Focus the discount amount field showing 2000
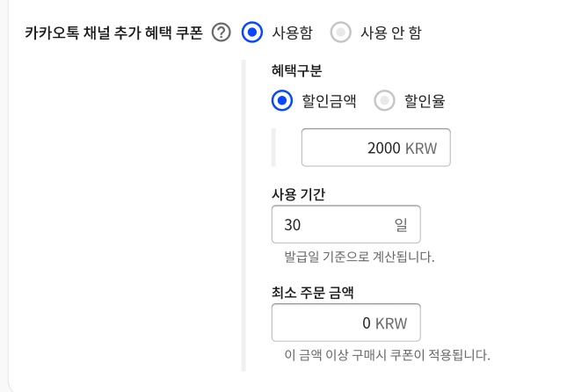This screenshot has height=392, width=567. coord(352,148)
